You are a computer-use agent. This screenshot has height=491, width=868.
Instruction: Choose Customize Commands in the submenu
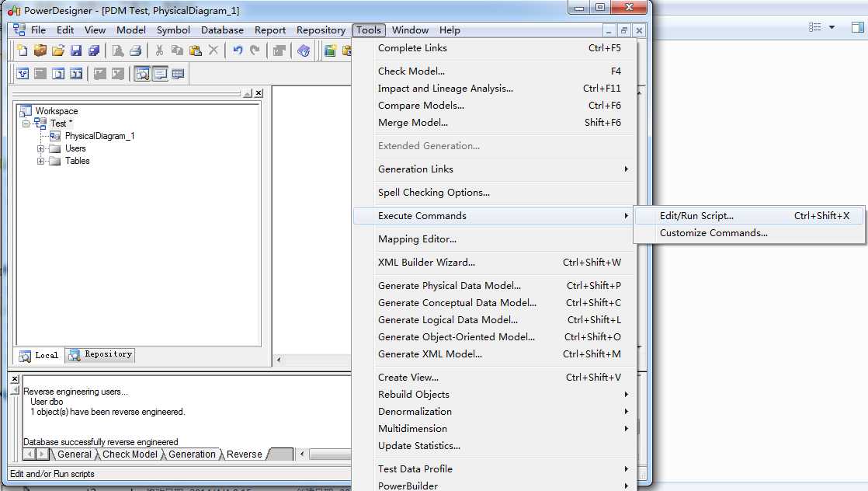749,233
